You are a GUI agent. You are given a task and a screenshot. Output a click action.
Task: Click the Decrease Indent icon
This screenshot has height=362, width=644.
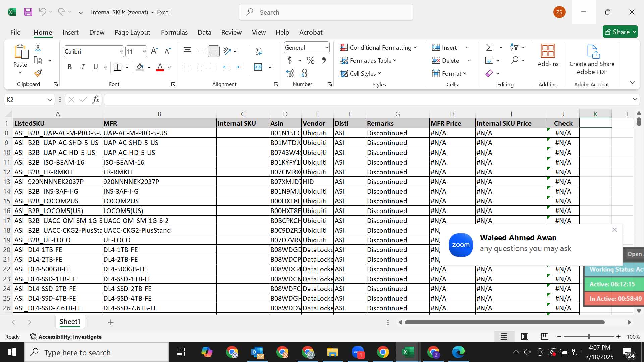227,67
